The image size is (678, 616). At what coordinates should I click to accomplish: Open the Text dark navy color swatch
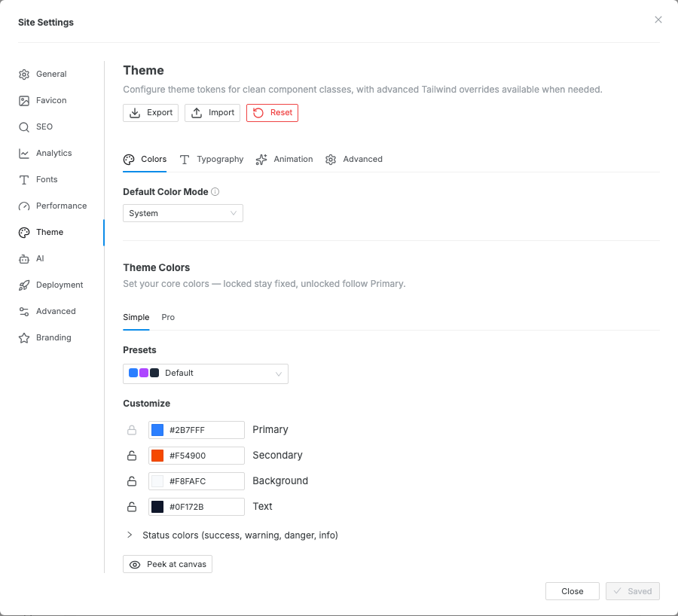[157, 507]
